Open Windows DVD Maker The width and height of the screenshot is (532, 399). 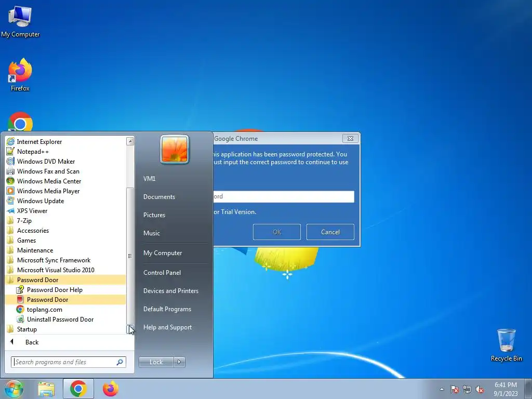pyautogui.click(x=65, y=161)
